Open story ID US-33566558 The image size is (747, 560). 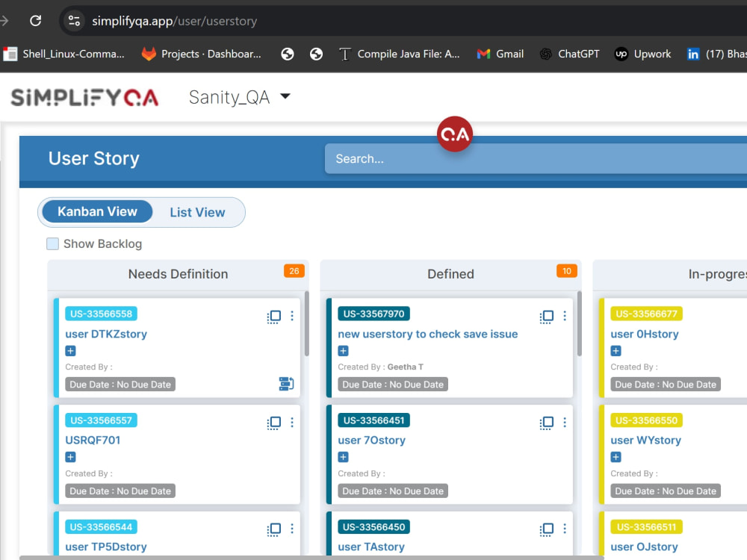[x=101, y=314]
